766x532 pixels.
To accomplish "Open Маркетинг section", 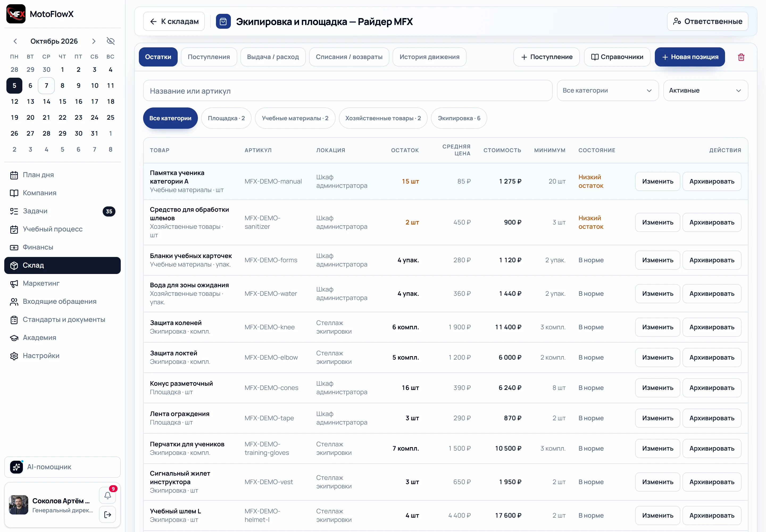I will pos(62,283).
